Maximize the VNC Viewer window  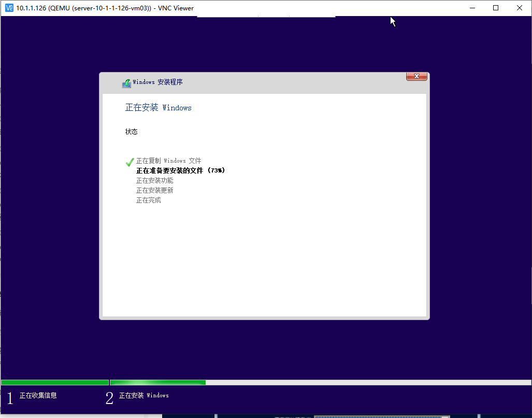point(496,8)
